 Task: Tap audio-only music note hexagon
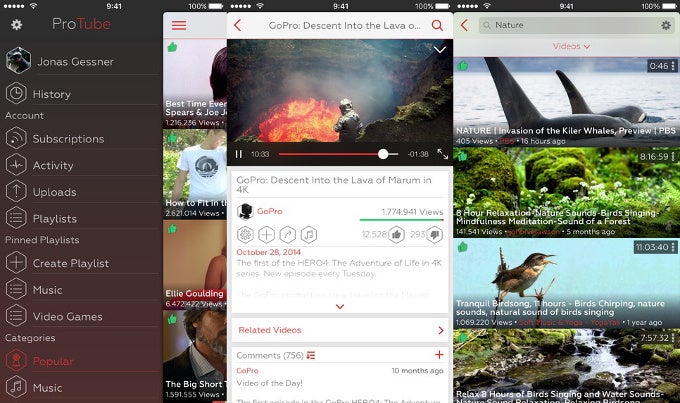(x=309, y=235)
